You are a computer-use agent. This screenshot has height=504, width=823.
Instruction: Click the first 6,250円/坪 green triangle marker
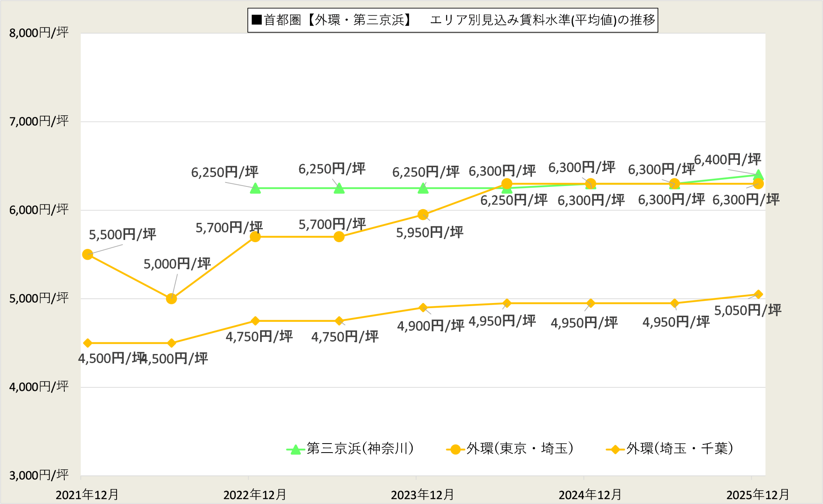coord(255,188)
